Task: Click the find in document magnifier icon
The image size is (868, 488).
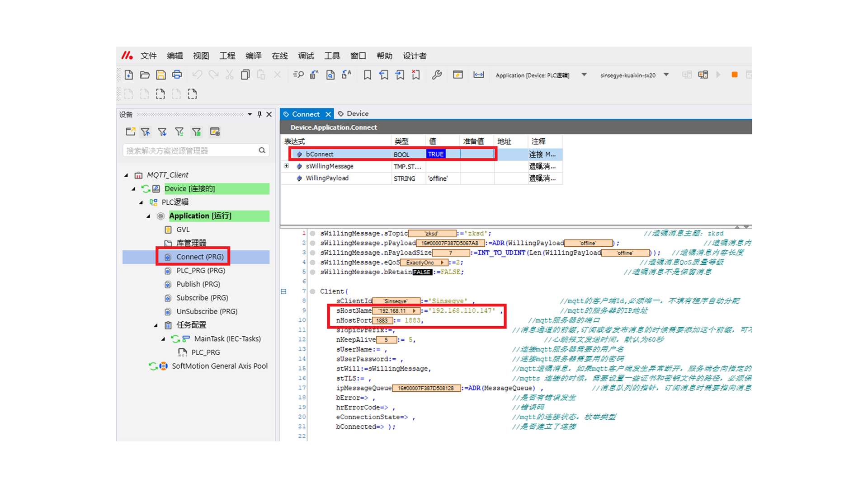Action: point(330,75)
